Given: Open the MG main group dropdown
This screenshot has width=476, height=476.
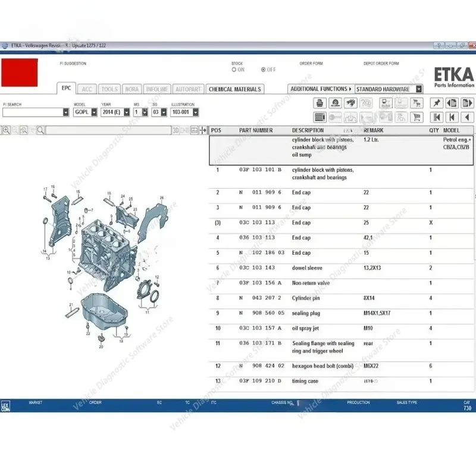Looking at the screenshot, I should (x=145, y=112).
